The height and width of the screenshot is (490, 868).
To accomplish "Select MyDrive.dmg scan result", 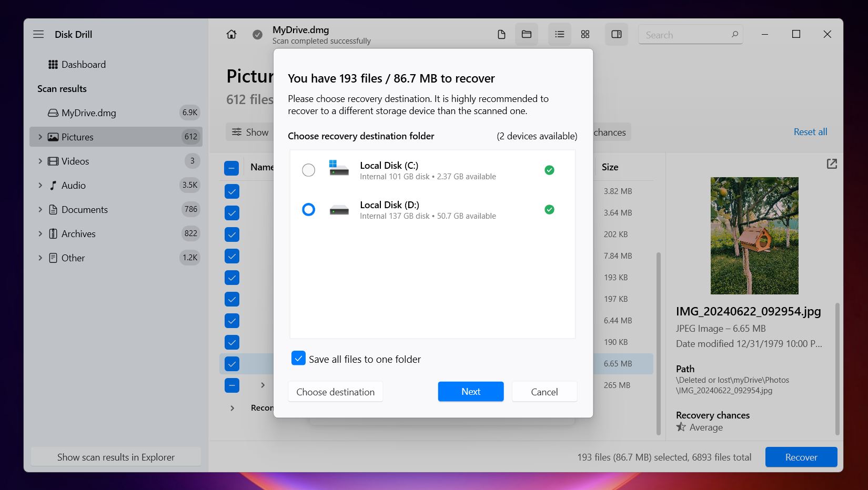I will pyautogui.click(x=116, y=113).
